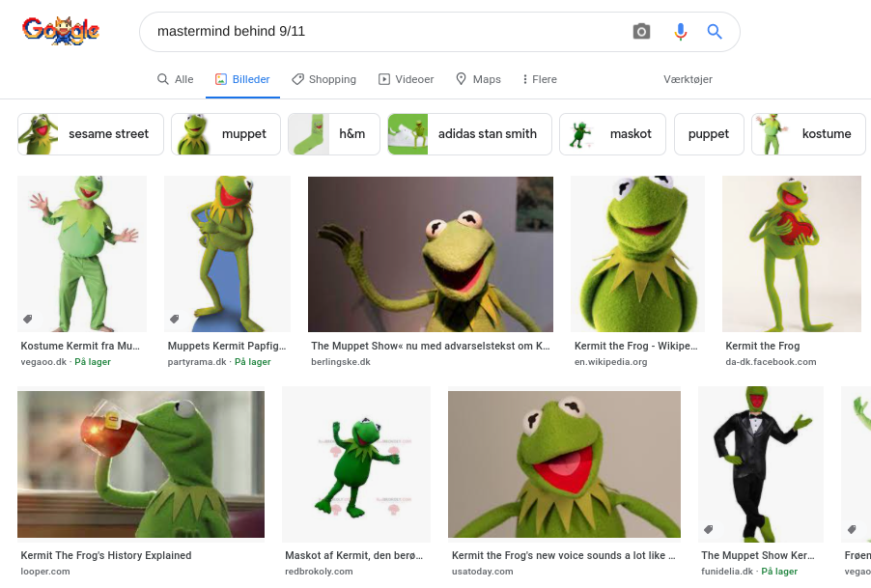Filter results by 'sesame street' chip
The image size is (871, 588).
(90, 133)
